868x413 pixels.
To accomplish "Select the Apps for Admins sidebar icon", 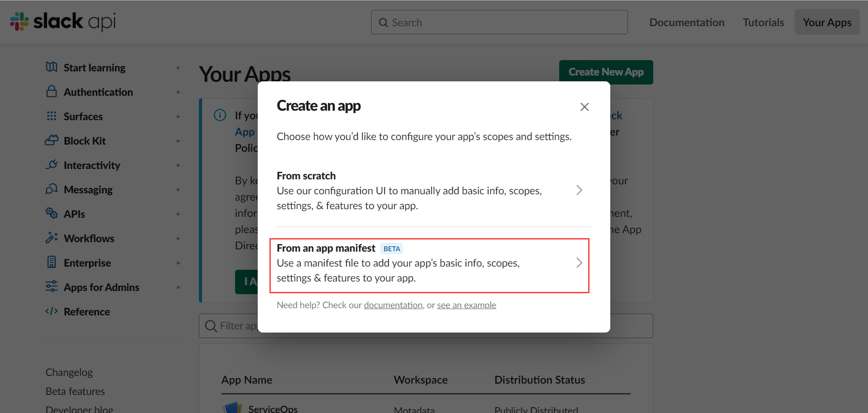I will (51, 287).
